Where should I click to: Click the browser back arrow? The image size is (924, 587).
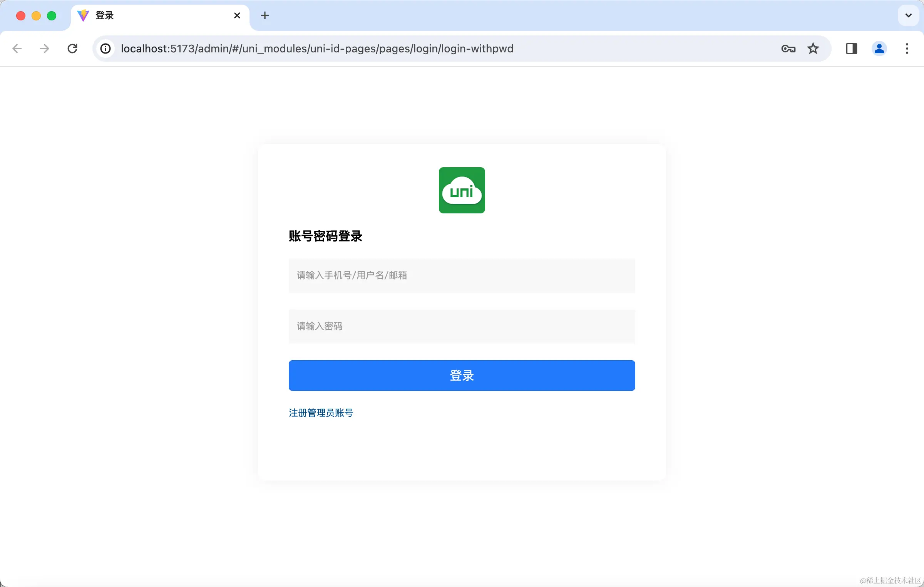[x=17, y=49]
